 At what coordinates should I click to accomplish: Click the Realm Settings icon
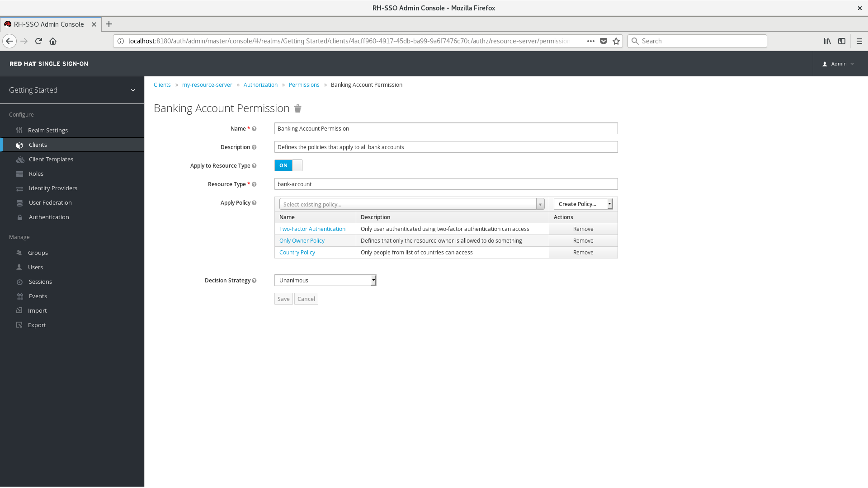[x=20, y=130]
